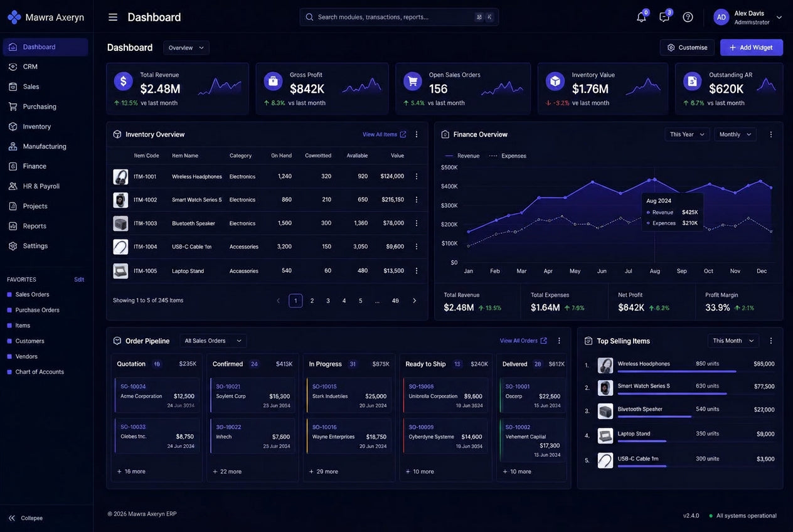Viewport: 793px width, 532px height.
Task: Click the Add Widget button
Action: pyautogui.click(x=752, y=48)
